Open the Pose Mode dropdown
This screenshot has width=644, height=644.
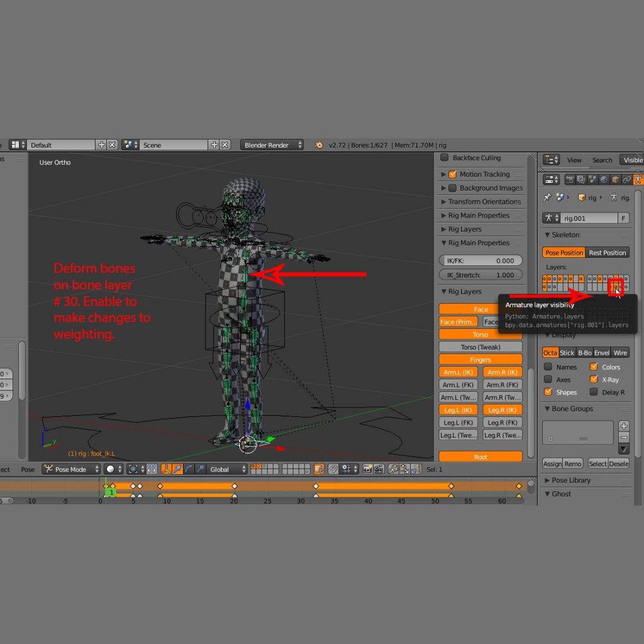(71, 469)
